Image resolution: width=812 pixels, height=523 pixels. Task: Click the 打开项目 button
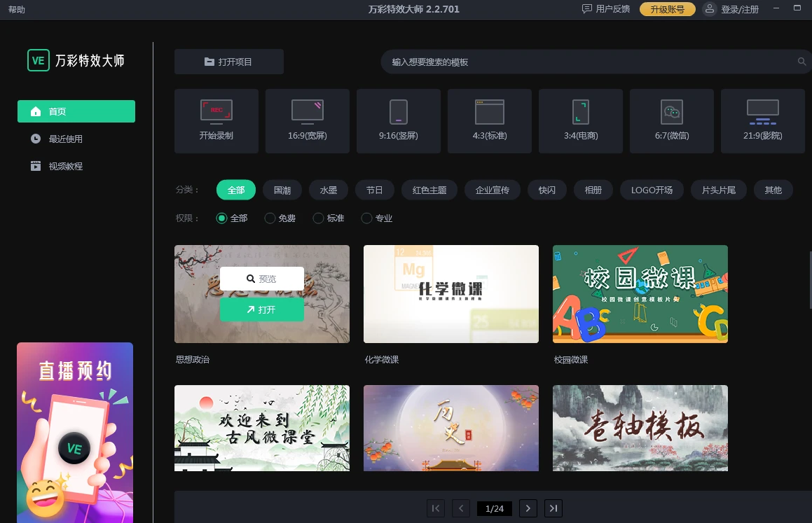coord(229,62)
